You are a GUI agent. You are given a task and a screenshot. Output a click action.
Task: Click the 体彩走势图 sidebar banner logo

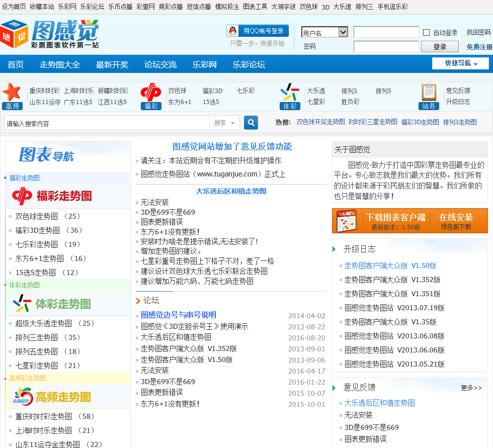point(52,304)
